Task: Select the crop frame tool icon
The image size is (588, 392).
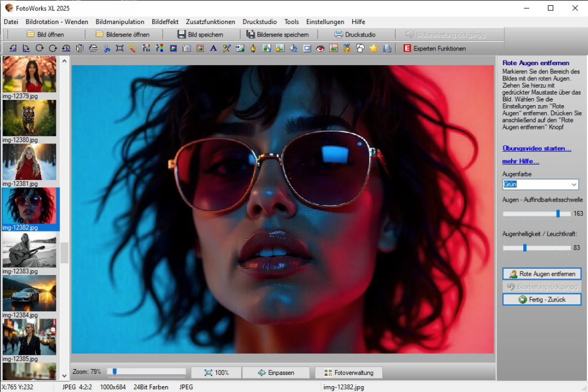Action: tap(120, 48)
